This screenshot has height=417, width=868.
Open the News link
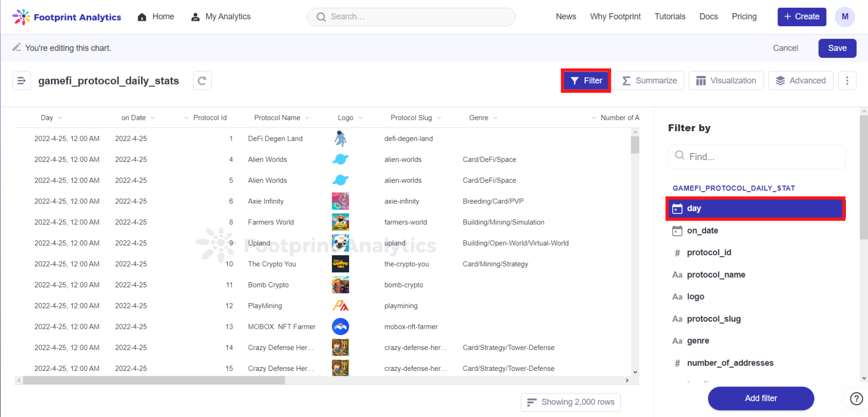566,17
